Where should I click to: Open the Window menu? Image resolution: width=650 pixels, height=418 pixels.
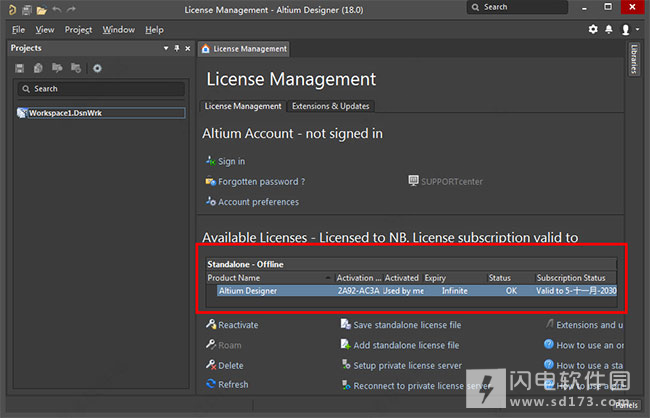coord(119,30)
